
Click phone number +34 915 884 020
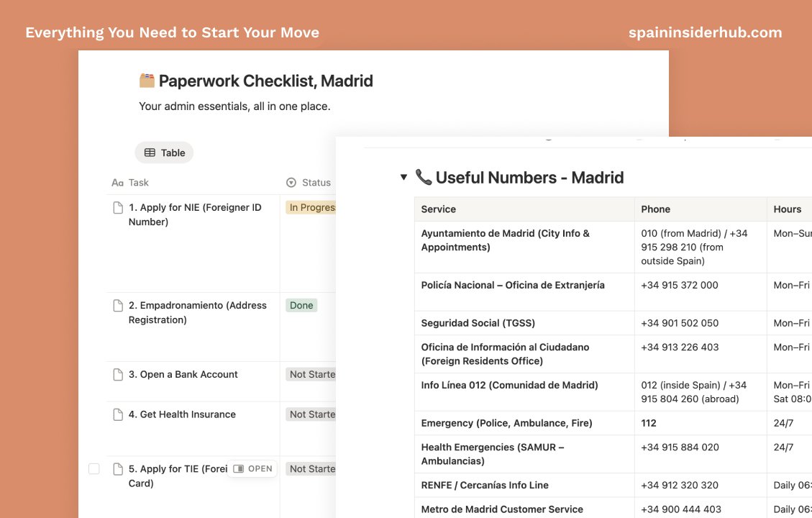pyautogui.click(x=680, y=447)
